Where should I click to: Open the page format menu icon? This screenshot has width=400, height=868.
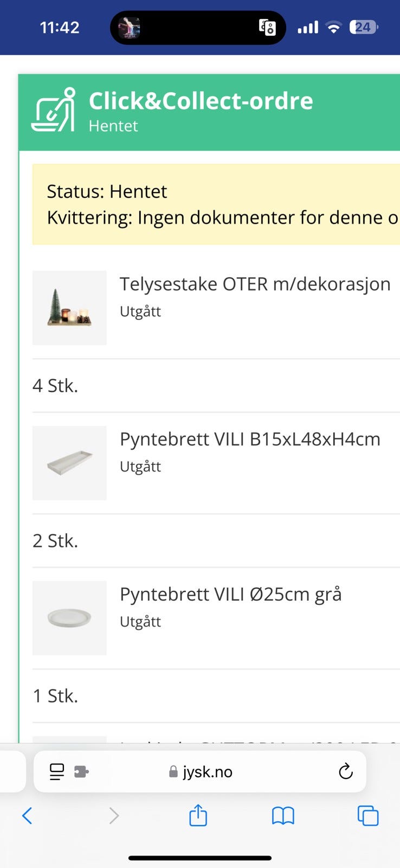click(x=56, y=771)
